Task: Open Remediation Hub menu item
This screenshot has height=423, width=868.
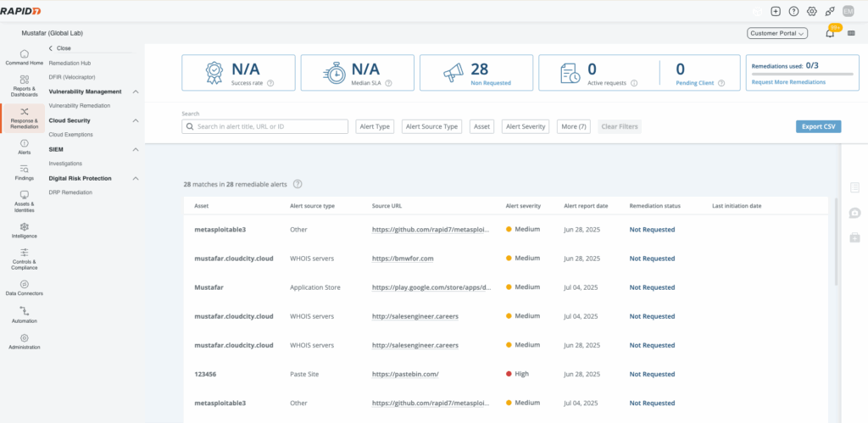Action: click(x=70, y=63)
